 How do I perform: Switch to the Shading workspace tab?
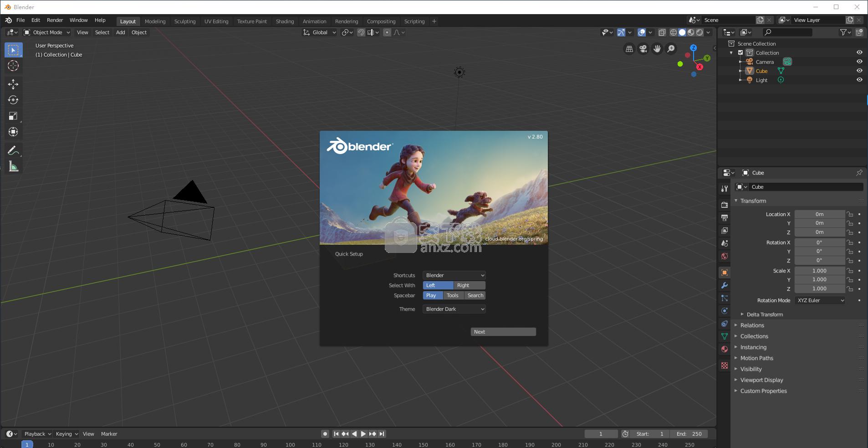(x=285, y=21)
